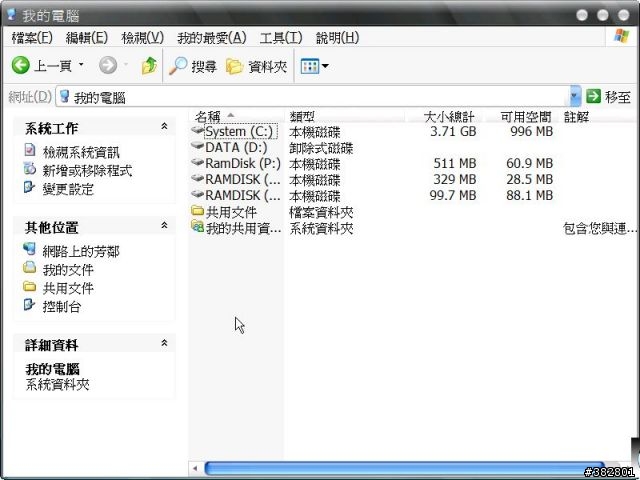Click the Back arrow icon (上一頁)
Viewport: 640px width, 480px height.
[20, 65]
